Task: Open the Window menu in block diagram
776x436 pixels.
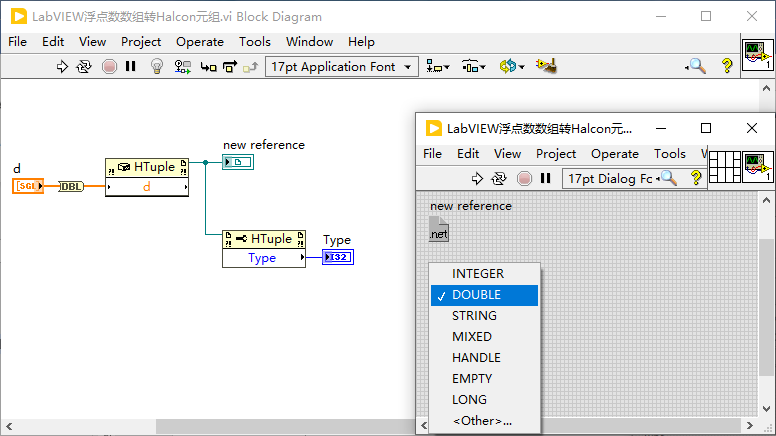Action: (x=309, y=42)
